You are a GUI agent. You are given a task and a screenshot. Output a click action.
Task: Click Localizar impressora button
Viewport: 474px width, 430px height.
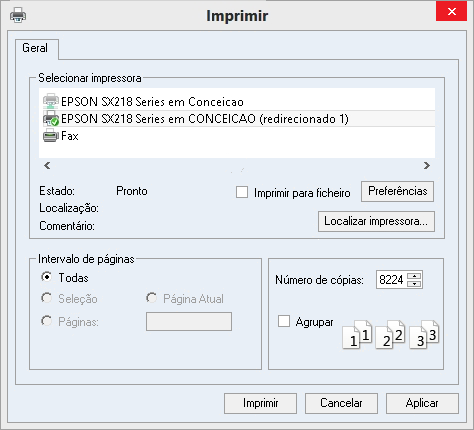(376, 221)
